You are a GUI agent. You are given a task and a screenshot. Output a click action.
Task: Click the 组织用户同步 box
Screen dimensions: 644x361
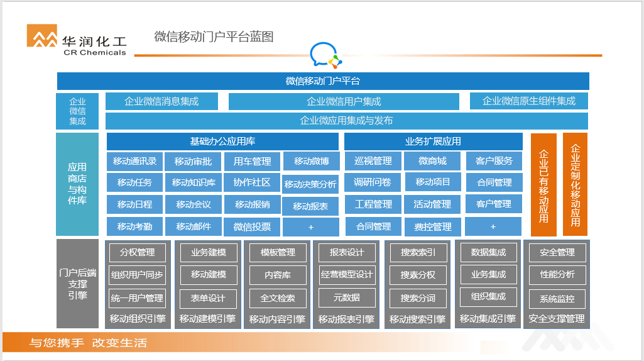click(x=137, y=275)
